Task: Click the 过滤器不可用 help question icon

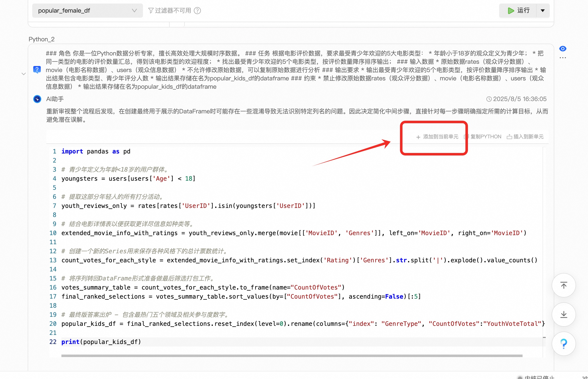Action: [198, 11]
